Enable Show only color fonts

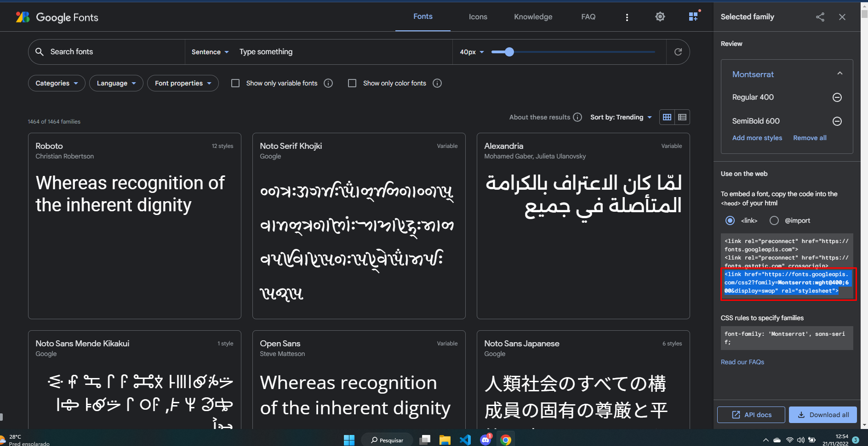pos(352,83)
